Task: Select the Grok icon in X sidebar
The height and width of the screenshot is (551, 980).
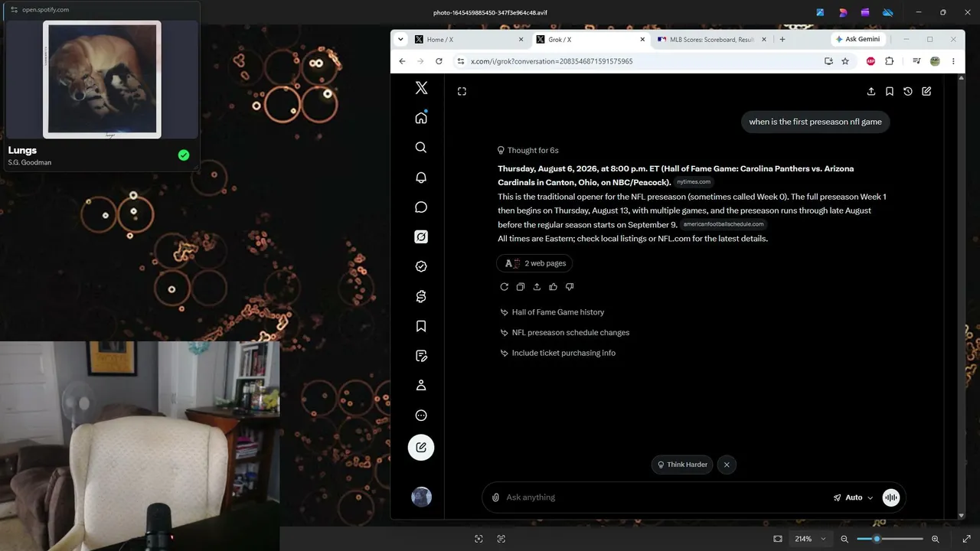Action: [421, 237]
